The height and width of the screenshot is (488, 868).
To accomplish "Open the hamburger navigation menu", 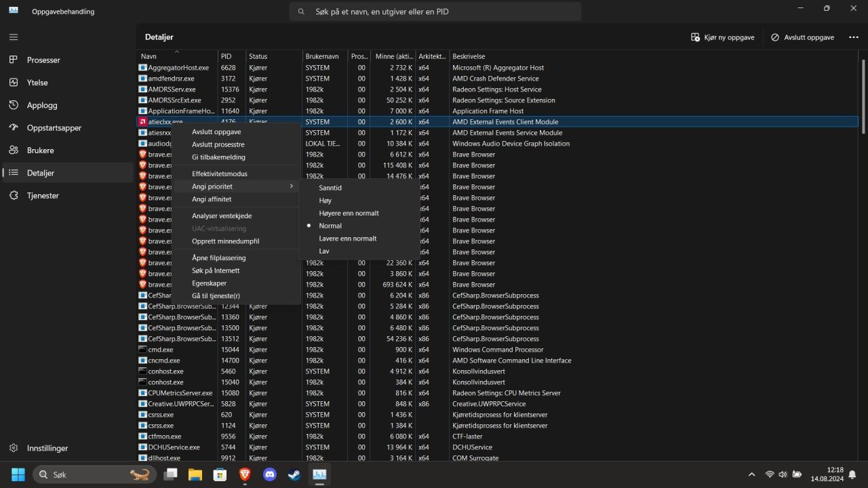I will coord(14,37).
